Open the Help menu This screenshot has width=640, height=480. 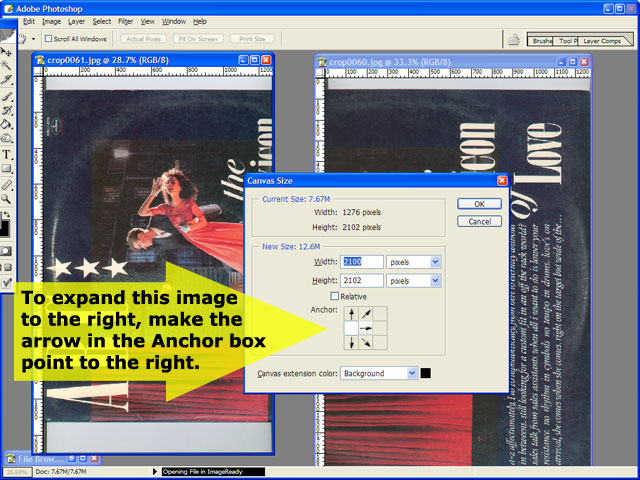[200, 22]
